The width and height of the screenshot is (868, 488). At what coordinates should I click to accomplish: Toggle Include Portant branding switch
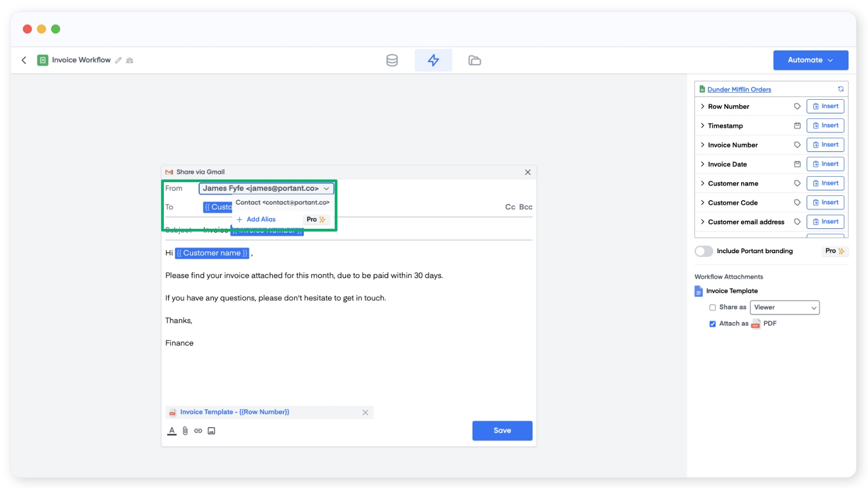coord(704,251)
